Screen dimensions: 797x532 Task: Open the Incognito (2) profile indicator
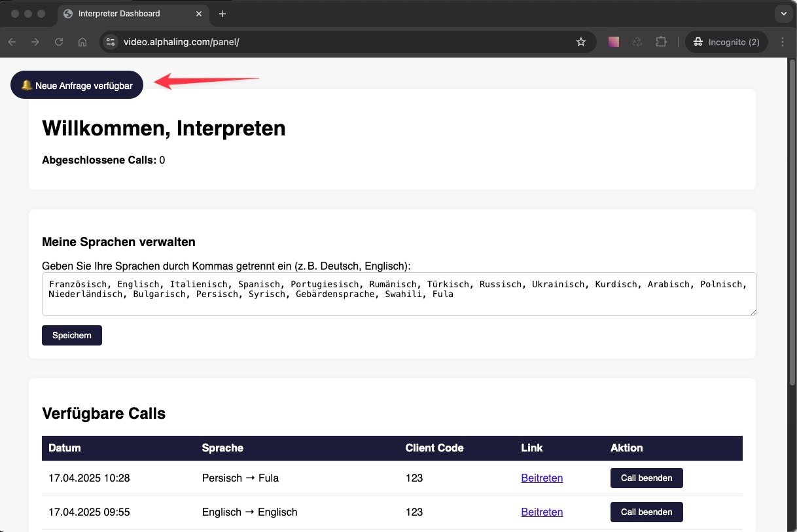pos(726,42)
